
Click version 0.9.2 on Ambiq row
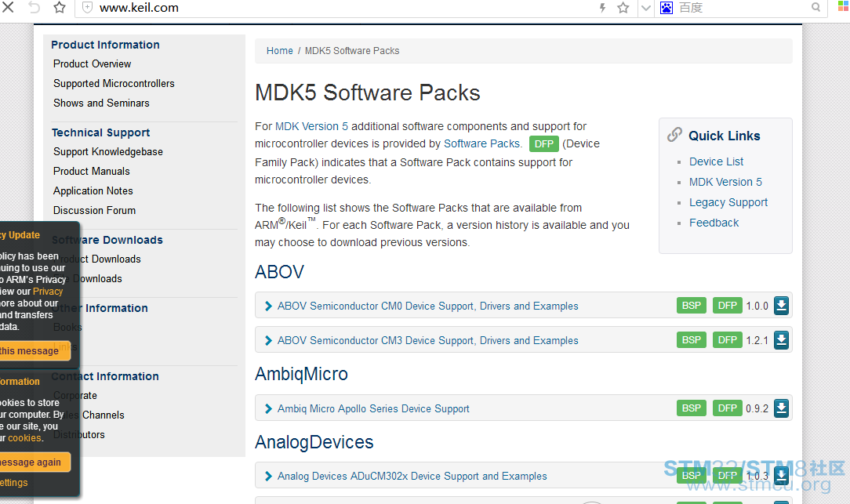coord(757,408)
